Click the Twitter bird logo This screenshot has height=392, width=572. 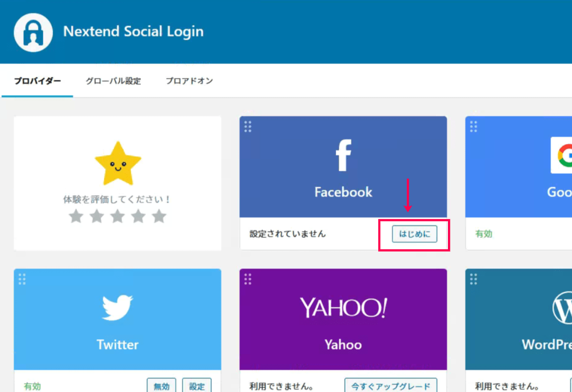pos(117,308)
